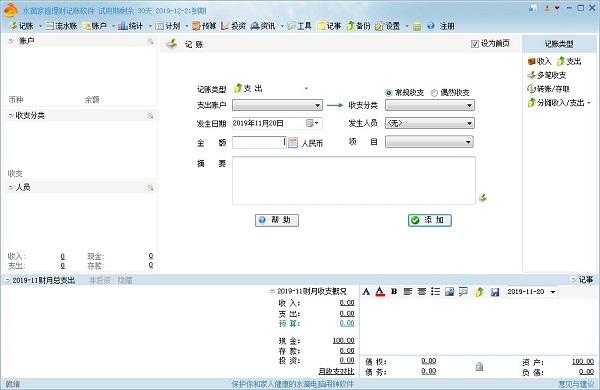Click the blue help icon in the top toolbar
Viewport: 600px width, 390px height.
pos(430,26)
